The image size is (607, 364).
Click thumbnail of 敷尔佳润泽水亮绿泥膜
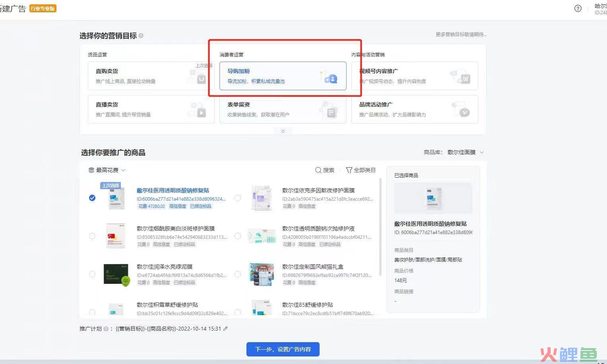116,275
